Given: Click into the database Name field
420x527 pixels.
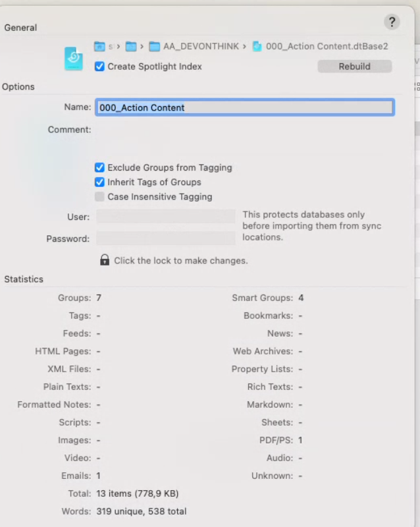Looking at the screenshot, I should pyautogui.click(x=244, y=107).
